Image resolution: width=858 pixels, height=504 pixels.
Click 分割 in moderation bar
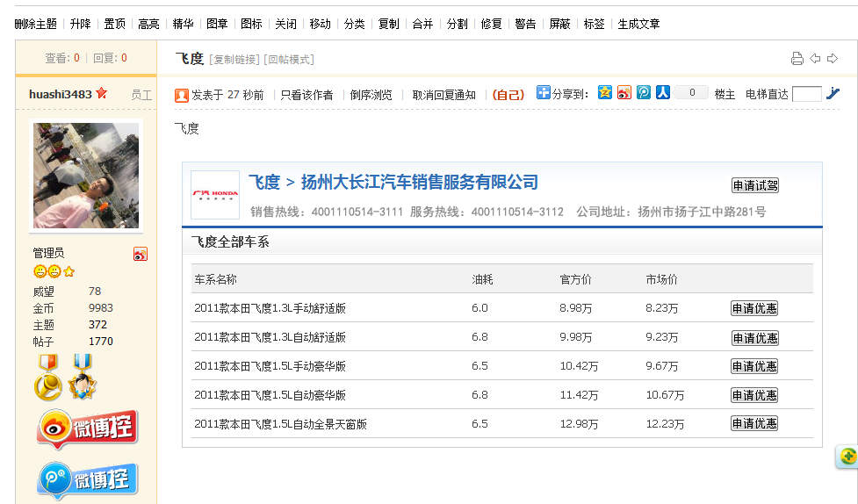click(x=458, y=24)
